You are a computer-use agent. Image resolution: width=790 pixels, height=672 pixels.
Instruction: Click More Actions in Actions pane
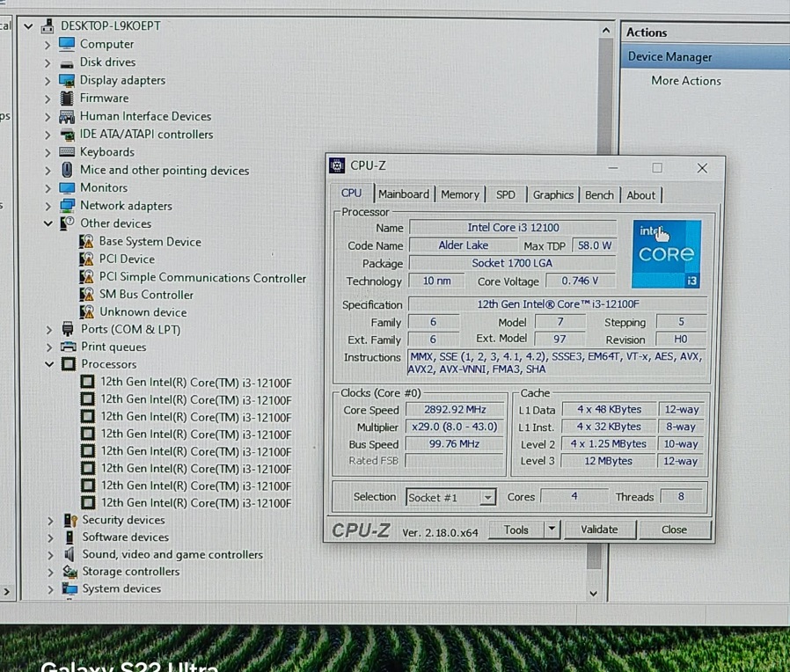point(685,81)
